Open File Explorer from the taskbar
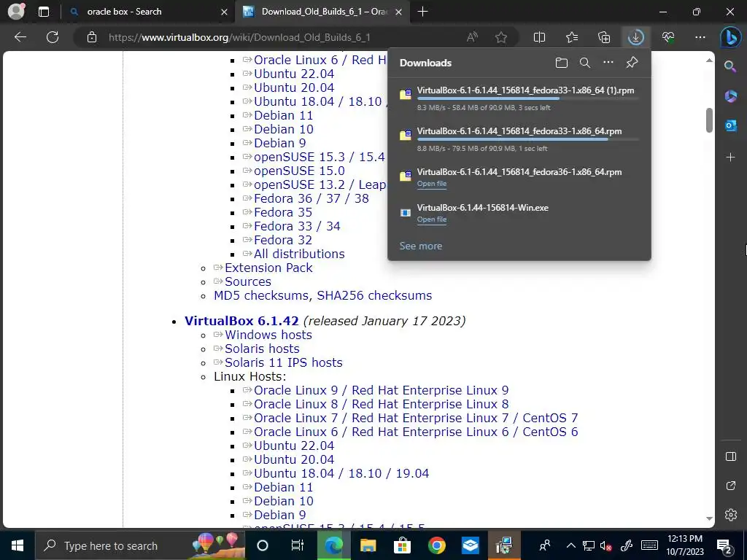The height and width of the screenshot is (560, 747). tap(368, 545)
